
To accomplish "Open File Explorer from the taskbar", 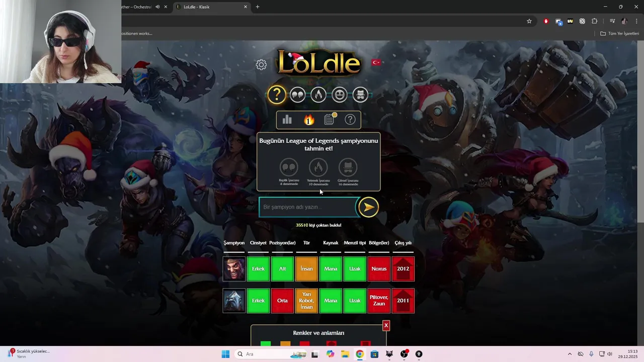I will pyautogui.click(x=345, y=354).
